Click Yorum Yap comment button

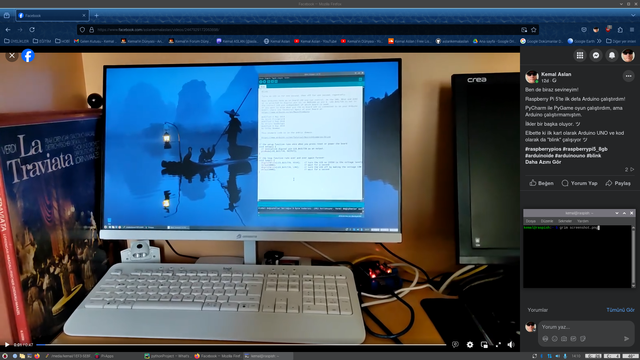coord(580,183)
